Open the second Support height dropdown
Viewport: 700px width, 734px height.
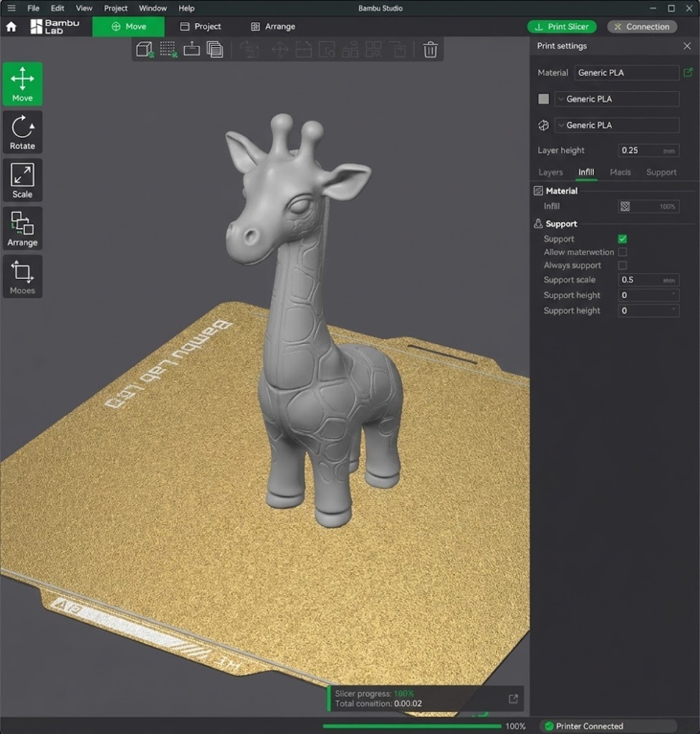[x=648, y=310]
